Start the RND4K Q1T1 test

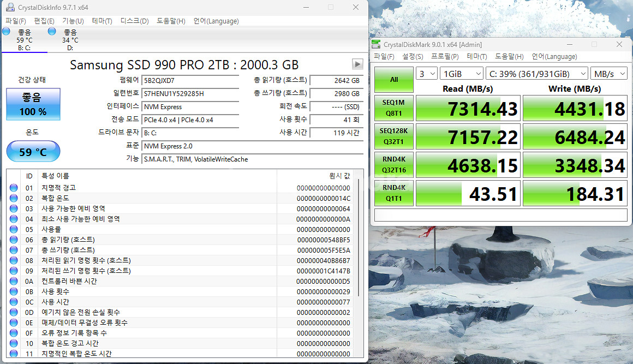393,193
